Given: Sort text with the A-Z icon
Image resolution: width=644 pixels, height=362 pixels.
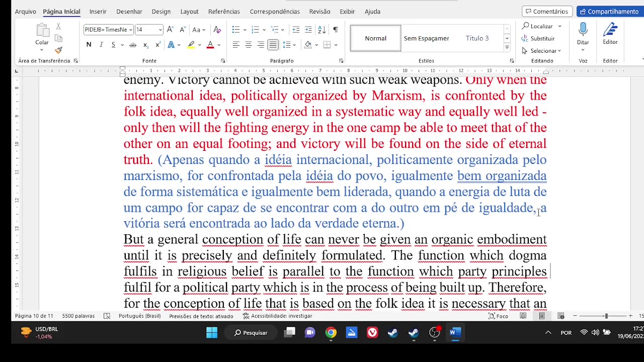Looking at the screenshot, I should tap(322, 30).
